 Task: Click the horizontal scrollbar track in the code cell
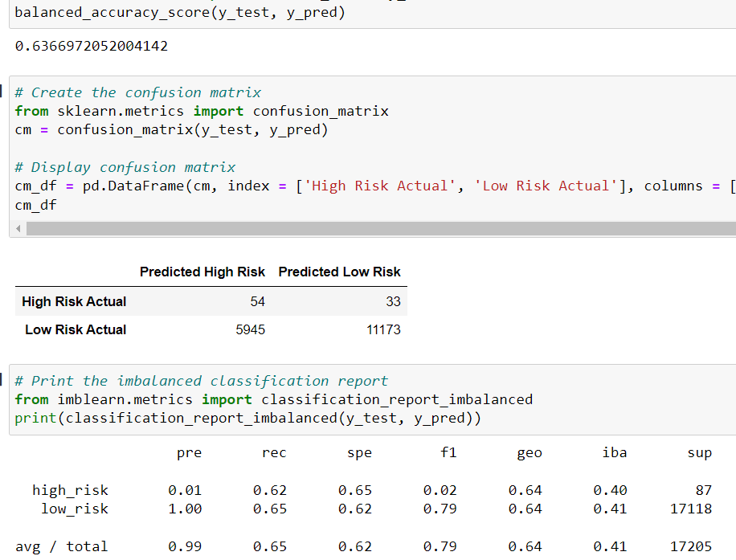(x=381, y=229)
